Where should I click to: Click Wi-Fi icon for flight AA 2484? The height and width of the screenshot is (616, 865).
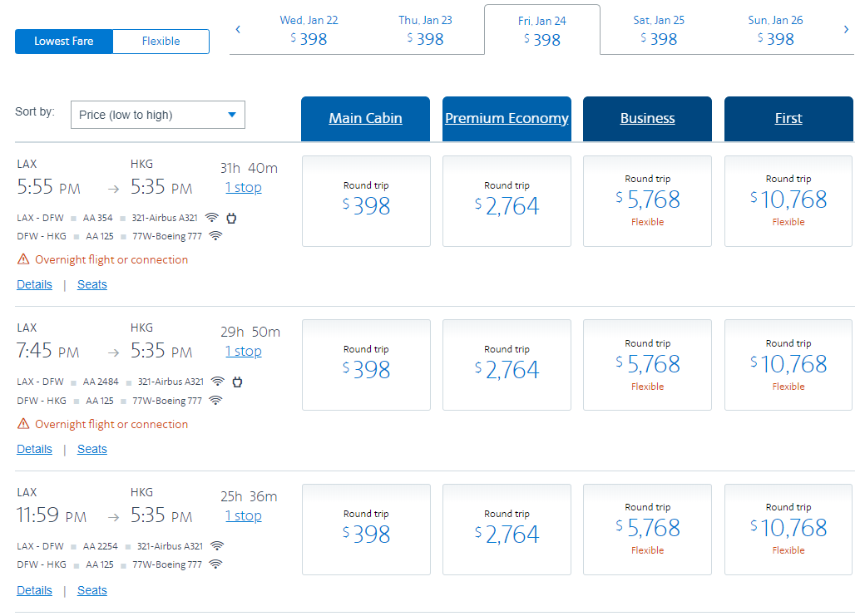point(218,382)
